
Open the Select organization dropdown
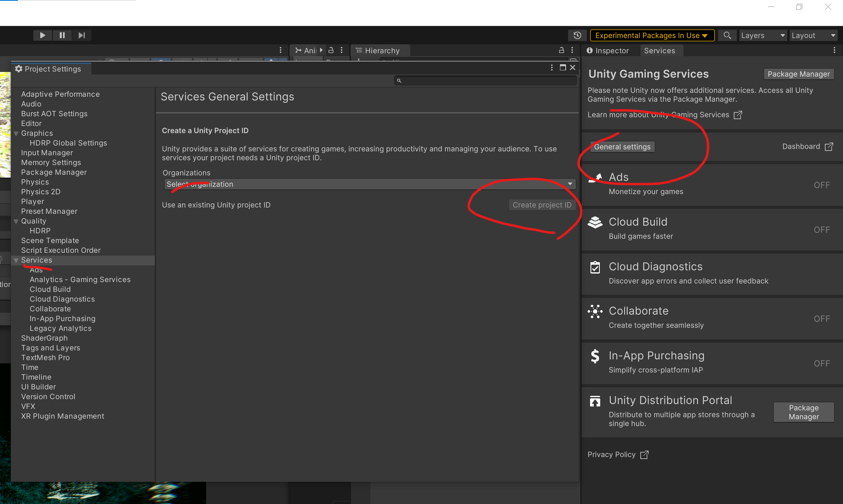[369, 184]
